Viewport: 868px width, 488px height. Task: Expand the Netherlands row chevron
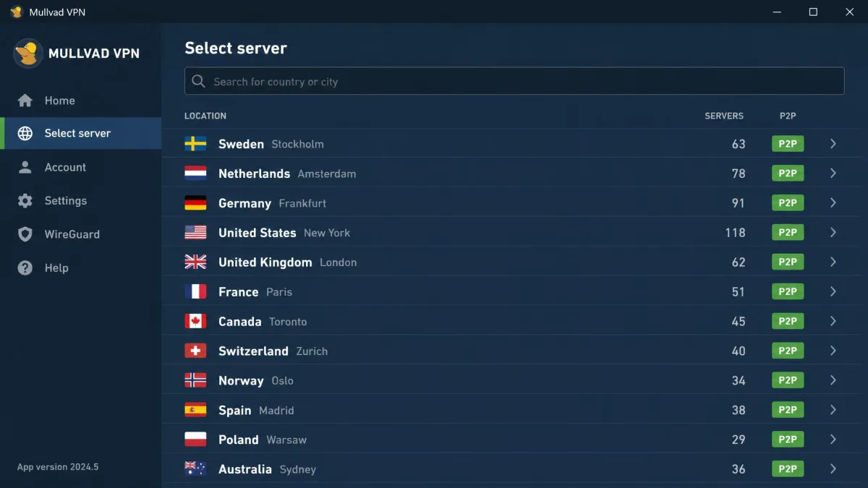pyautogui.click(x=833, y=174)
